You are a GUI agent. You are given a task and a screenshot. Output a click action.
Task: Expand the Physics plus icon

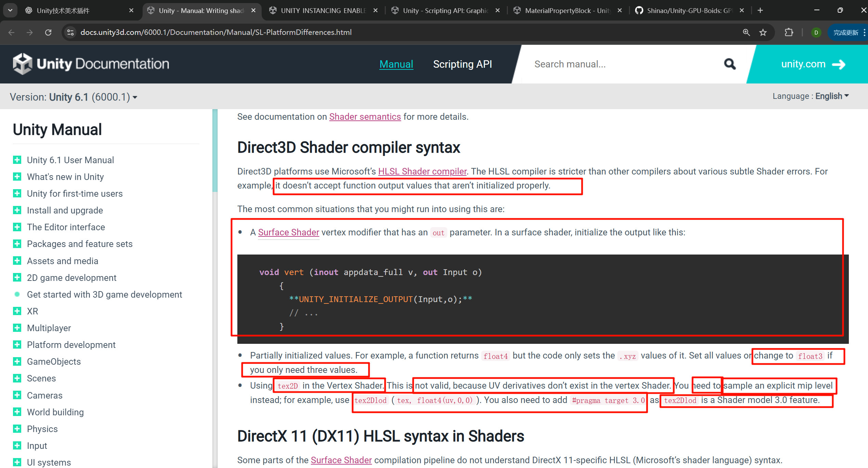[x=17, y=429]
